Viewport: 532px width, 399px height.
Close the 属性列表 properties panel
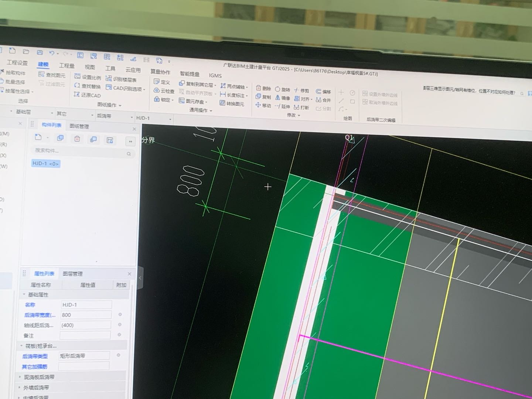click(x=129, y=274)
